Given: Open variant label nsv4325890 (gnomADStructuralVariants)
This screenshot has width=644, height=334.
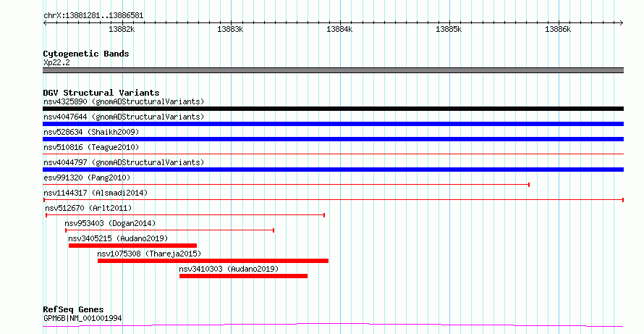Looking at the screenshot, I should (124, 101).
